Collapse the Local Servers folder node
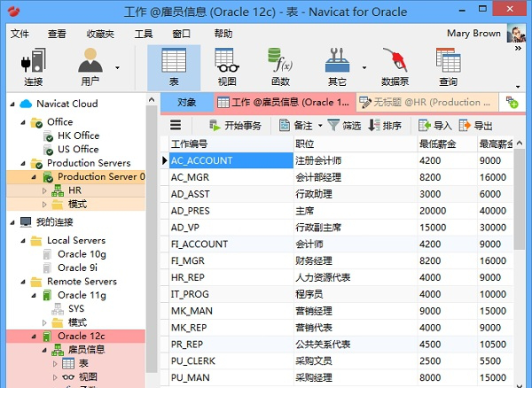 pos(23,241)
